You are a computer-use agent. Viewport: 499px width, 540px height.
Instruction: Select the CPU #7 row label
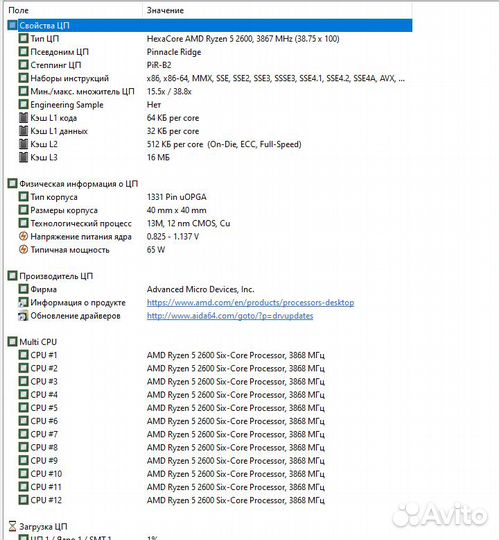pos(44,434)
